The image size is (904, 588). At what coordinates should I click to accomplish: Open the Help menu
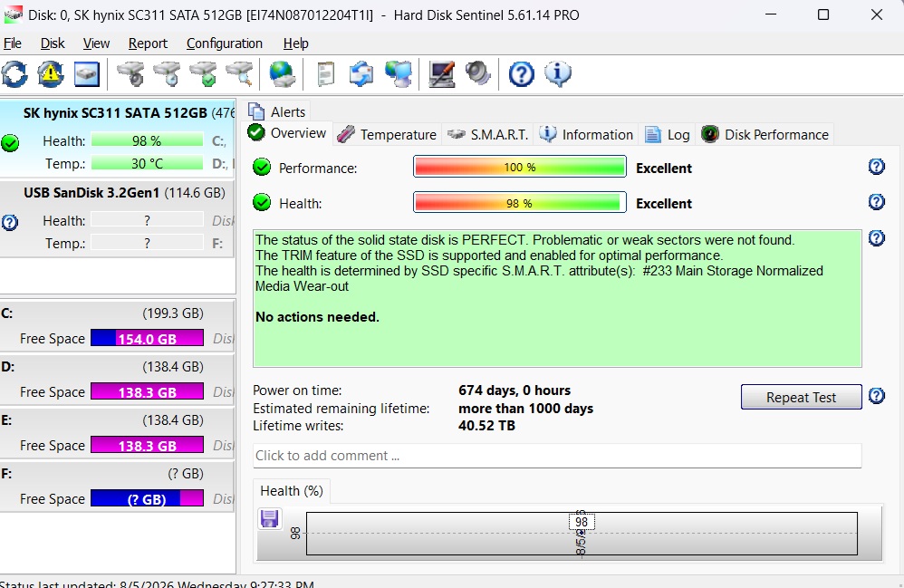pos(296,43)
